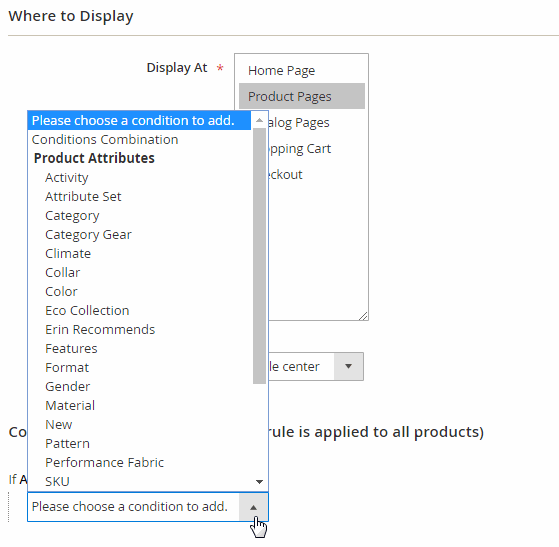The image size is (559, 547).
Task: Choose Erin Recommends option
Action: (x=139, y=329)
